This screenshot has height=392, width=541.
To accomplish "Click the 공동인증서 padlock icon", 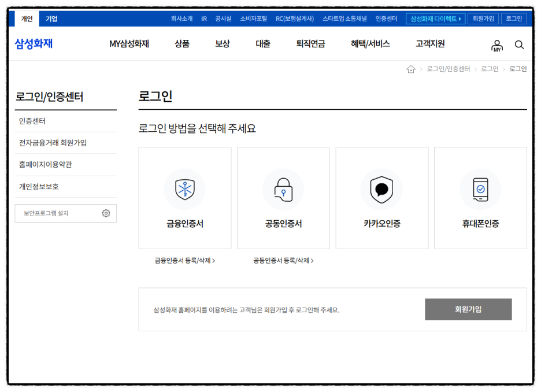I will (x=283, y=190).
